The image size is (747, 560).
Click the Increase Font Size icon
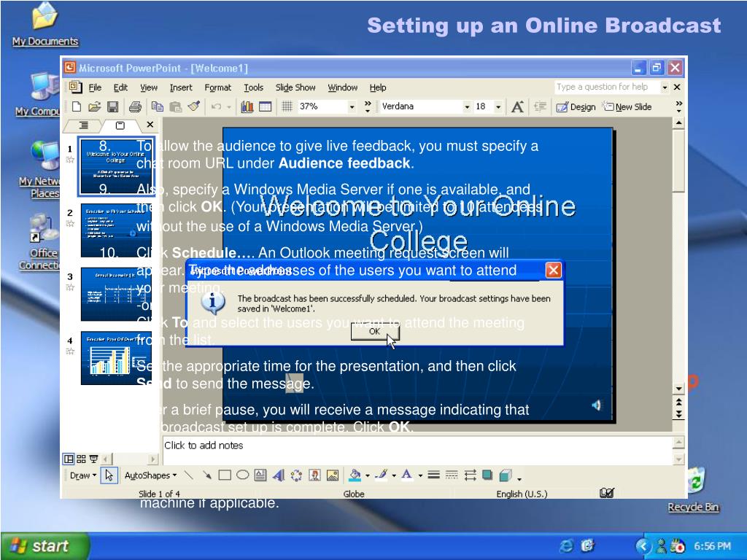[x=517, y=106]
